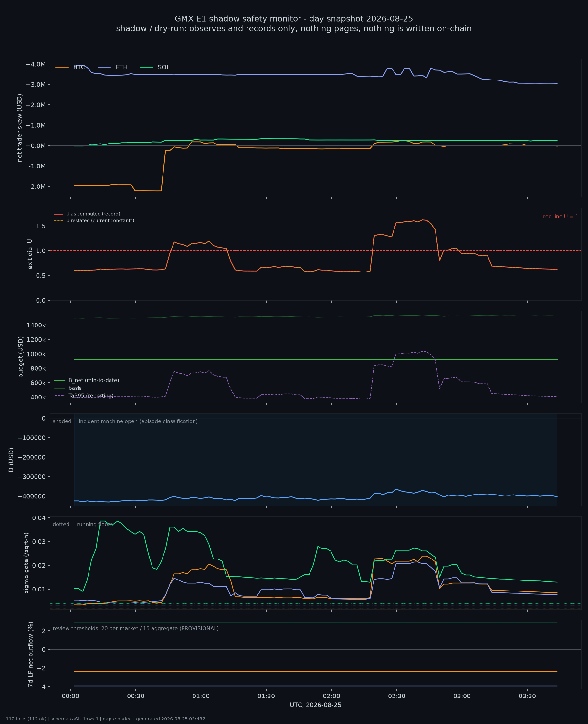The image size is (588, 724).
Task: Click the '600k' budget tick label
Action: tap(37, 383)
